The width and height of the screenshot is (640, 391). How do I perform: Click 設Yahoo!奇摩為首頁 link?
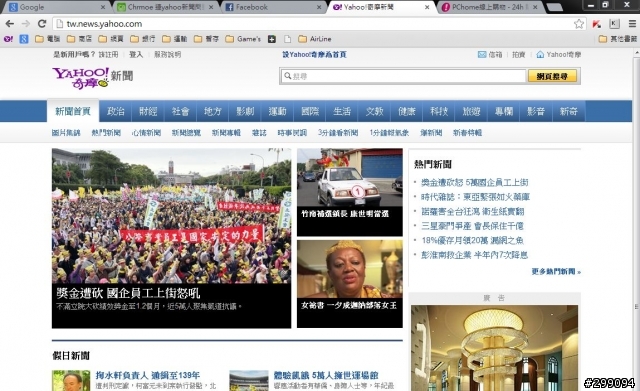click(314, 54)
